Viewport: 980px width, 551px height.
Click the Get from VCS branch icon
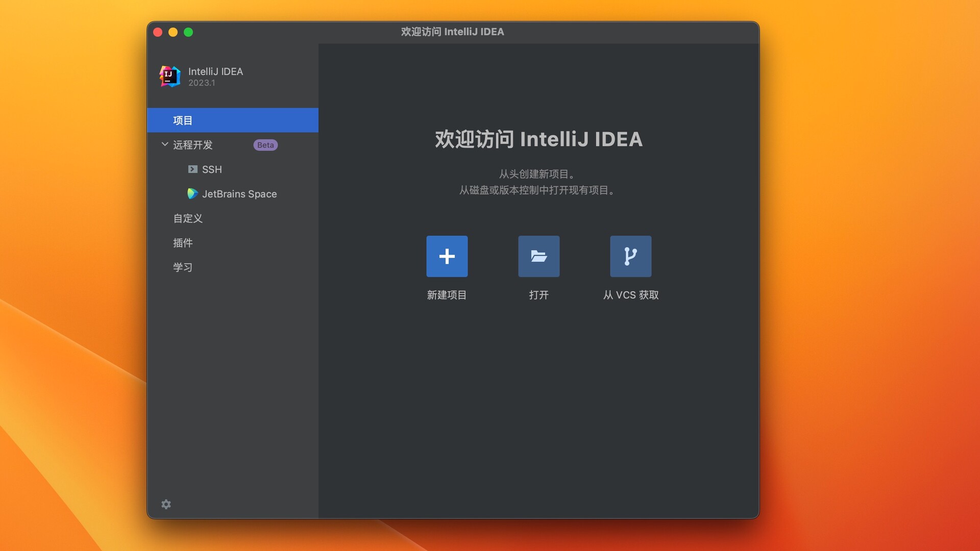pos(630,256)
